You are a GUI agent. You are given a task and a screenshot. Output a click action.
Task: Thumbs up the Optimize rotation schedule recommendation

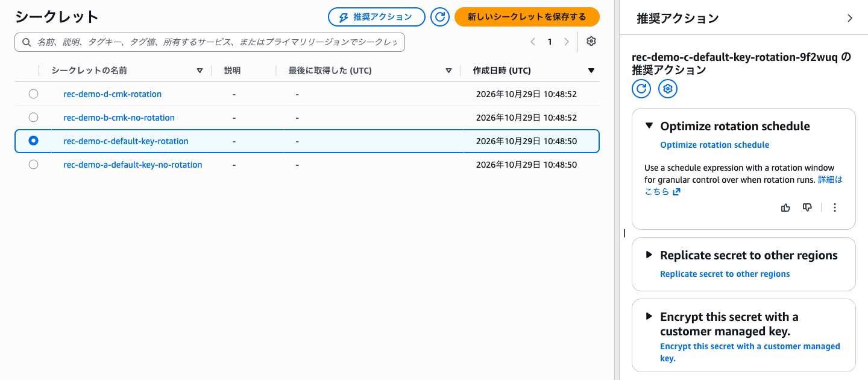[x=785, y=207]
